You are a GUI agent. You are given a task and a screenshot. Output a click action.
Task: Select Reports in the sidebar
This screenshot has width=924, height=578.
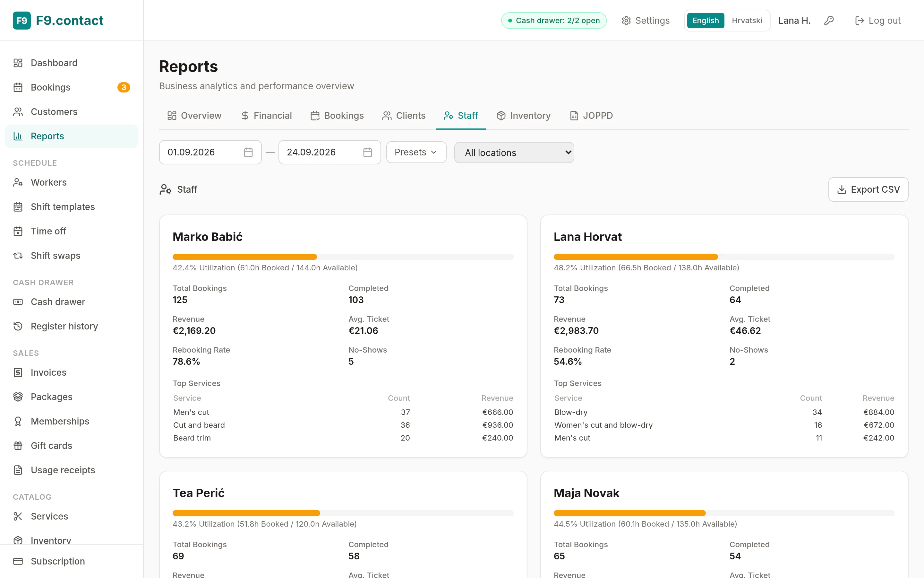pos(72,136)
